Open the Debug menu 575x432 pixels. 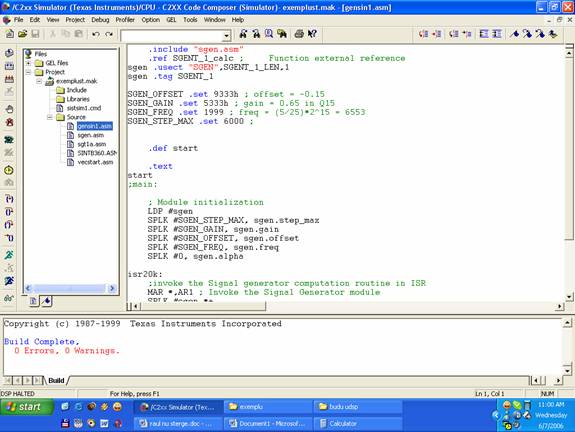point(100,20)
